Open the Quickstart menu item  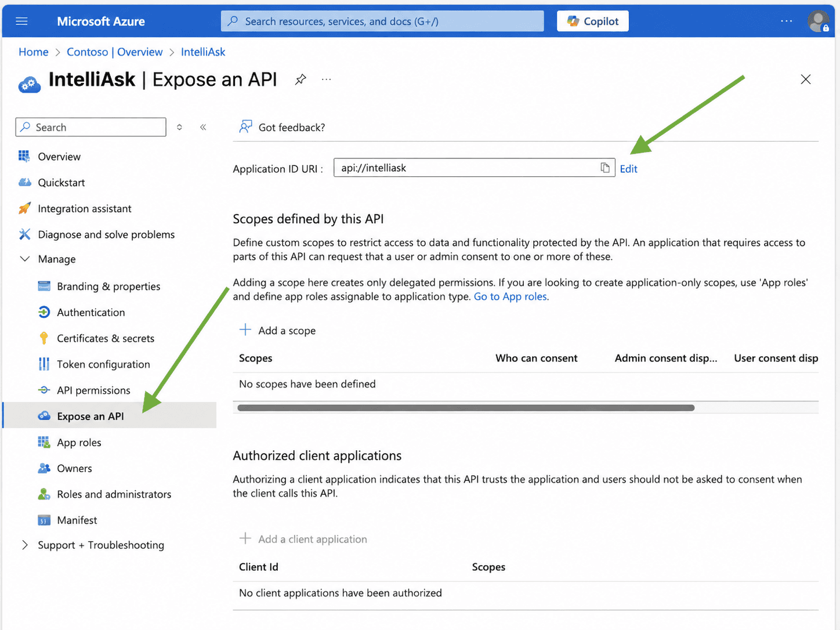click(61, 183)
